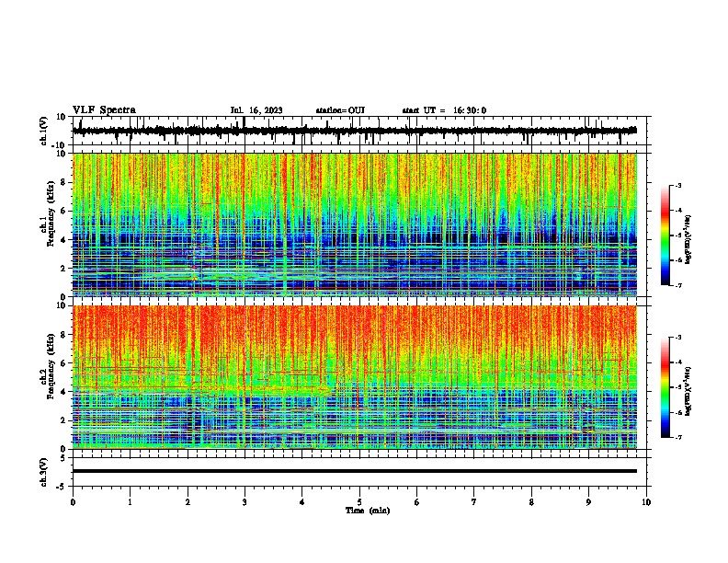This screenshot has width=728, height=563.
Task: Click the date 'Jul. 16, 2023' header text
Action: pos(256,110)
